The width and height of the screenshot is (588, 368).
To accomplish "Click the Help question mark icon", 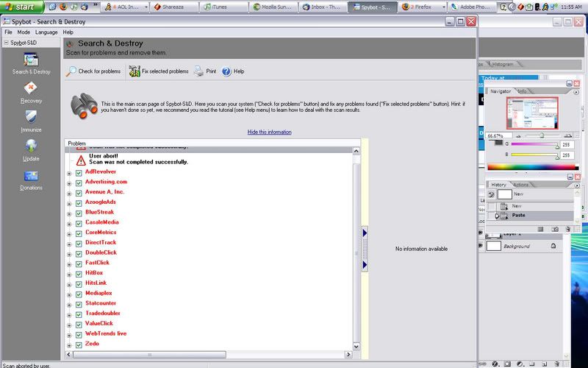I will click(x=226, y=71).
